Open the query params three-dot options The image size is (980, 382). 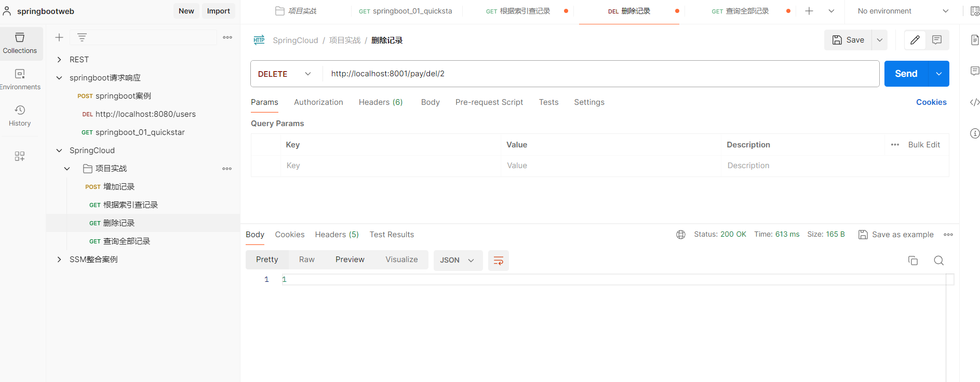click(x=895, y=145)
